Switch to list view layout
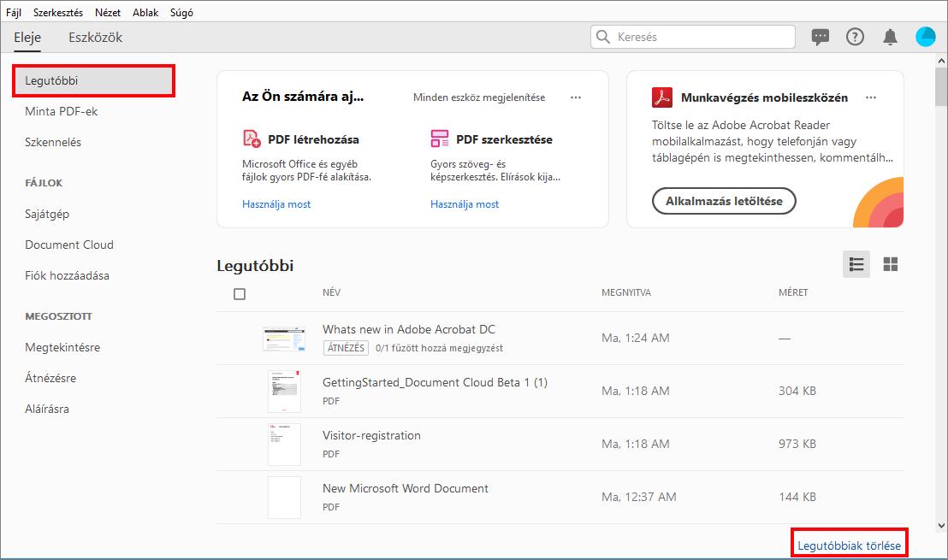The width and height of the screenshot is (948, 560). [x=856, y=265]
